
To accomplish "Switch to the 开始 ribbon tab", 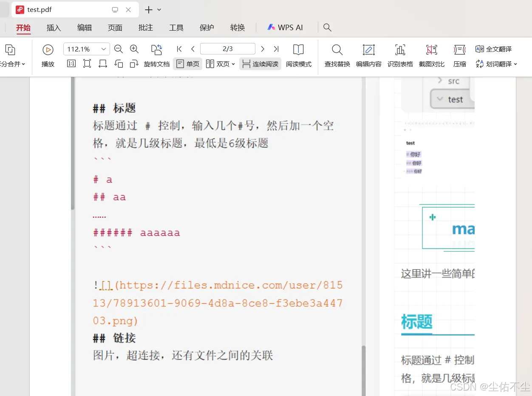I will tap(23, 28).
